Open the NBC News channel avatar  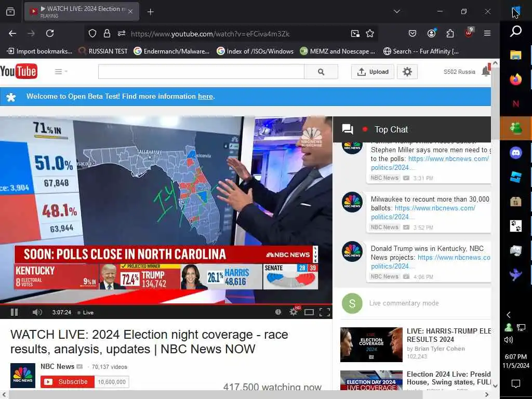[x=23, y=376]
